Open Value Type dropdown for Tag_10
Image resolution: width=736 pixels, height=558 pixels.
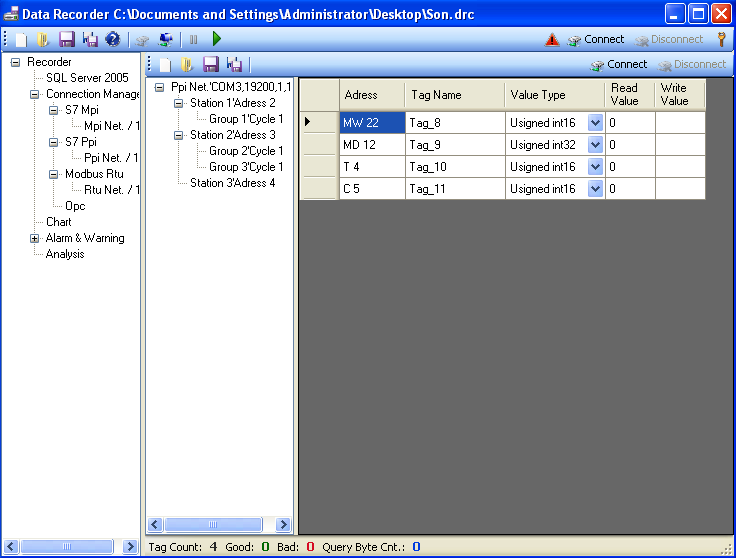pyautogui.click(x=595, y=167)
